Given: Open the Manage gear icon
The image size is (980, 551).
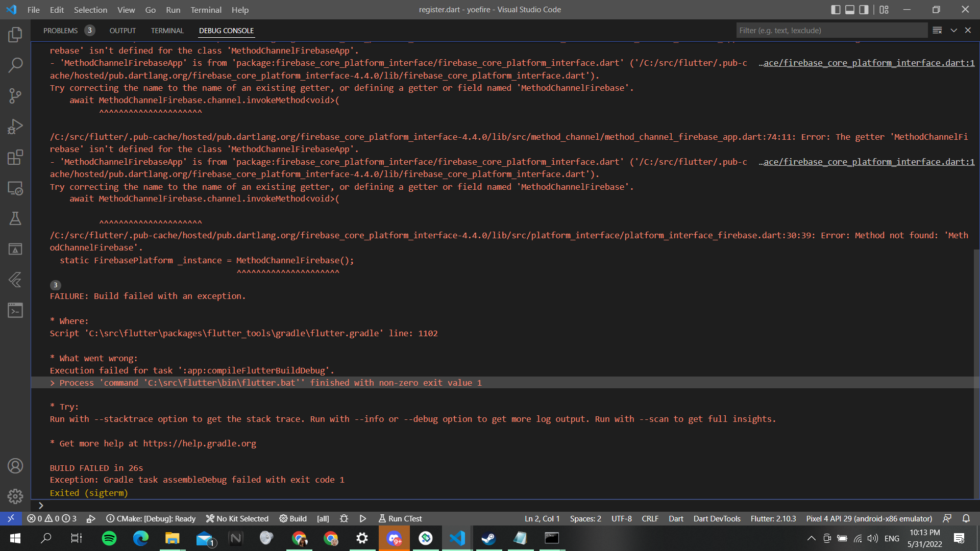Looking at the screenshot, I should pos(15,496).
